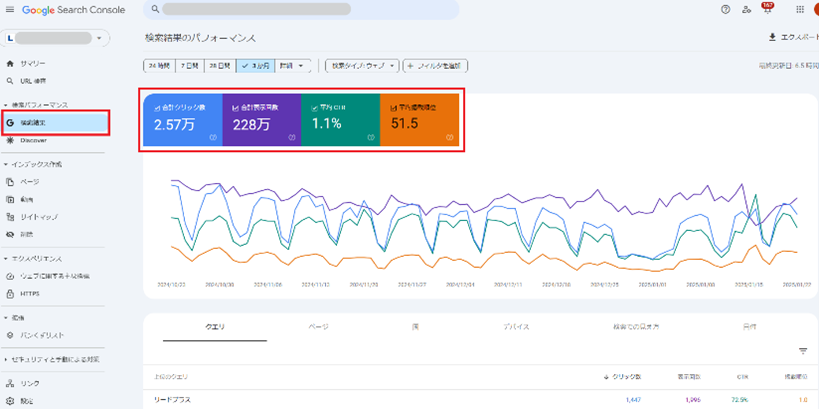Switch to 検索での見え方 tab
Screen dimensions: 819x409
click(x=636, y=327)
